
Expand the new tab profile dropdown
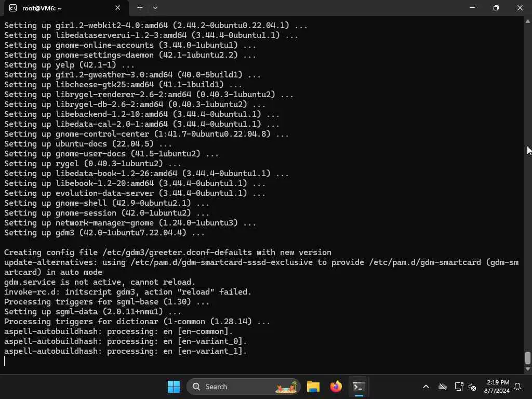point(155,8)
